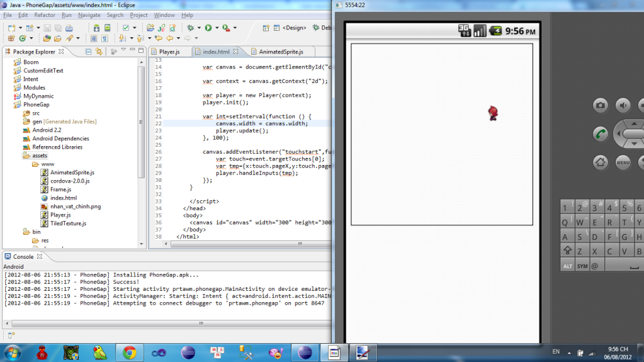
Task: Select the Console tab
Action: tap(23, 256)
